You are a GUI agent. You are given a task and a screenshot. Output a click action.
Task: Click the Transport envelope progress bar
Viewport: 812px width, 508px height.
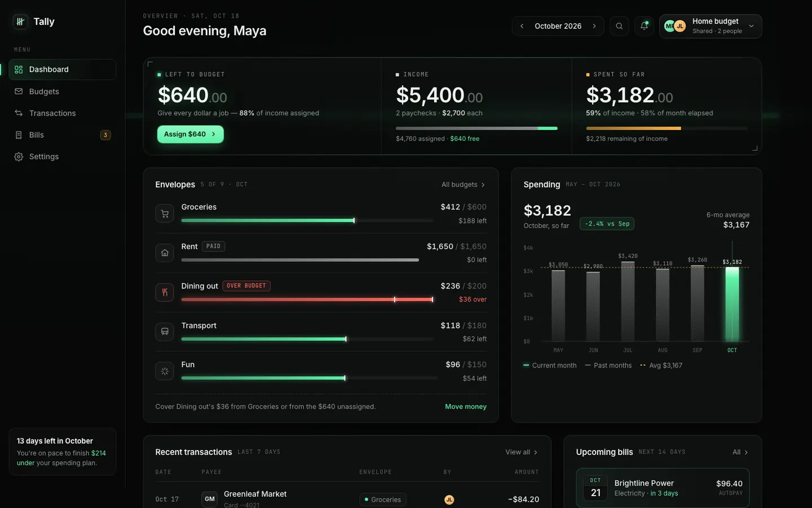[307, 339]
